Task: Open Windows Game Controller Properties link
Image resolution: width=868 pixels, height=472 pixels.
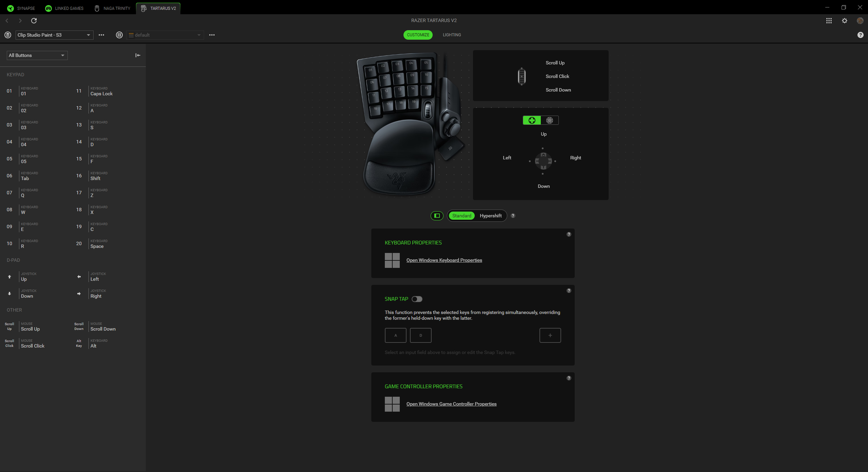Action: point(451,404)
